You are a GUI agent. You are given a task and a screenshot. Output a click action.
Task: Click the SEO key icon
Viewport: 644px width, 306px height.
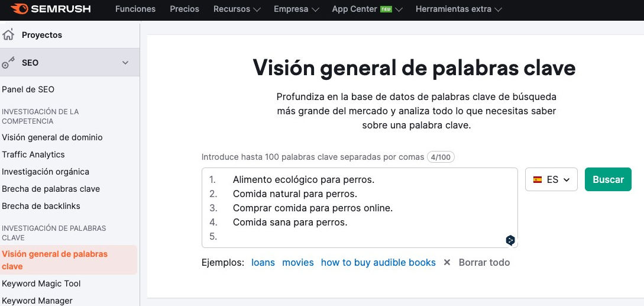click(8, 63)
